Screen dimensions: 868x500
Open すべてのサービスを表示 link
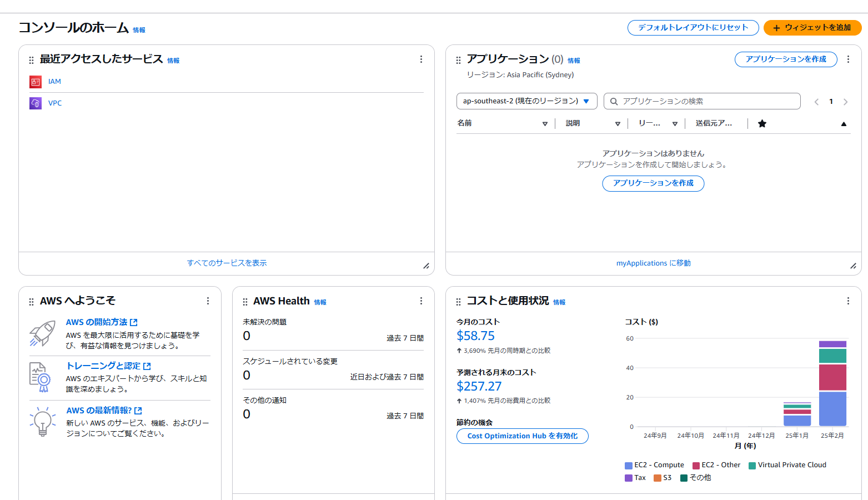[x=227, y=263]
